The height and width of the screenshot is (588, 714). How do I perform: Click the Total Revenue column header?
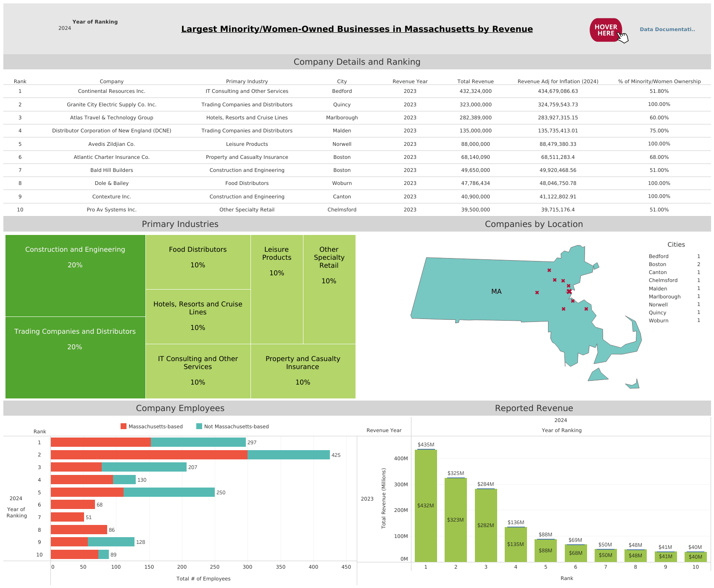tap(476, 82)
